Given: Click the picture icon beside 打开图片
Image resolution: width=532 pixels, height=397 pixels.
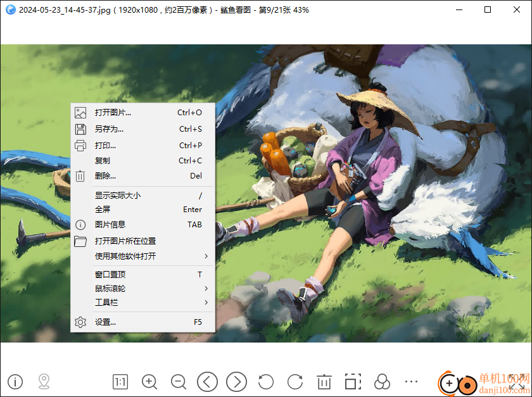Looking at the screenshot, I should [x=80, y=113].
